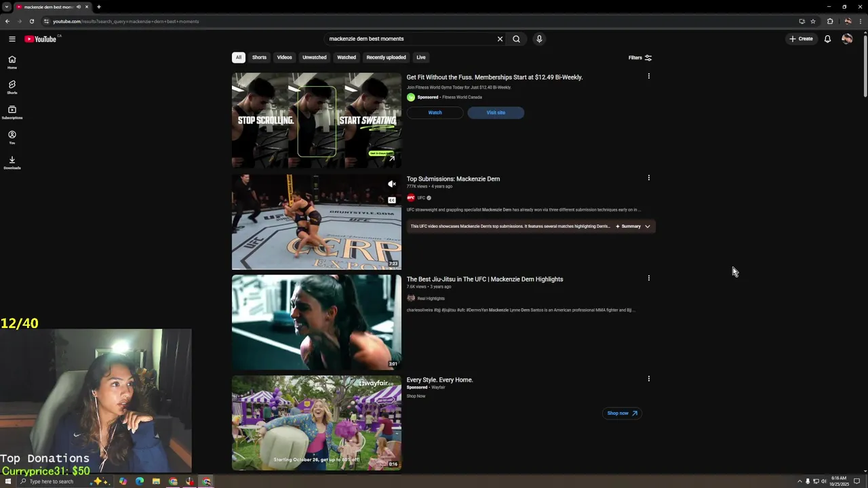Open the Wayfair ad thumbnail
The height and width of the screenshot is (488, 868).
[x=317, y=423]
